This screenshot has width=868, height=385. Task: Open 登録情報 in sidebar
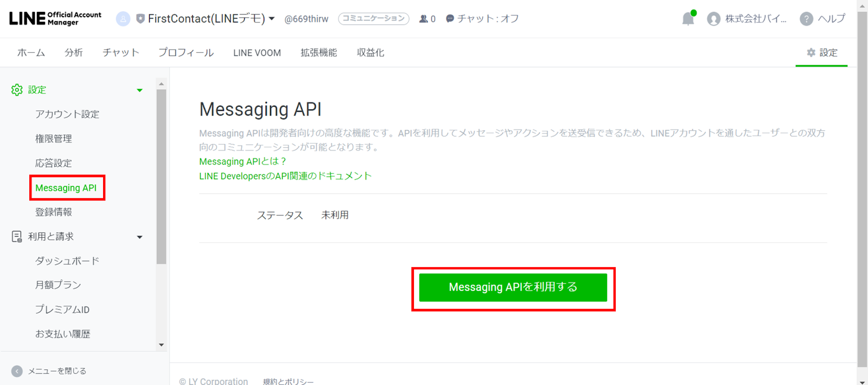(54, 212)
